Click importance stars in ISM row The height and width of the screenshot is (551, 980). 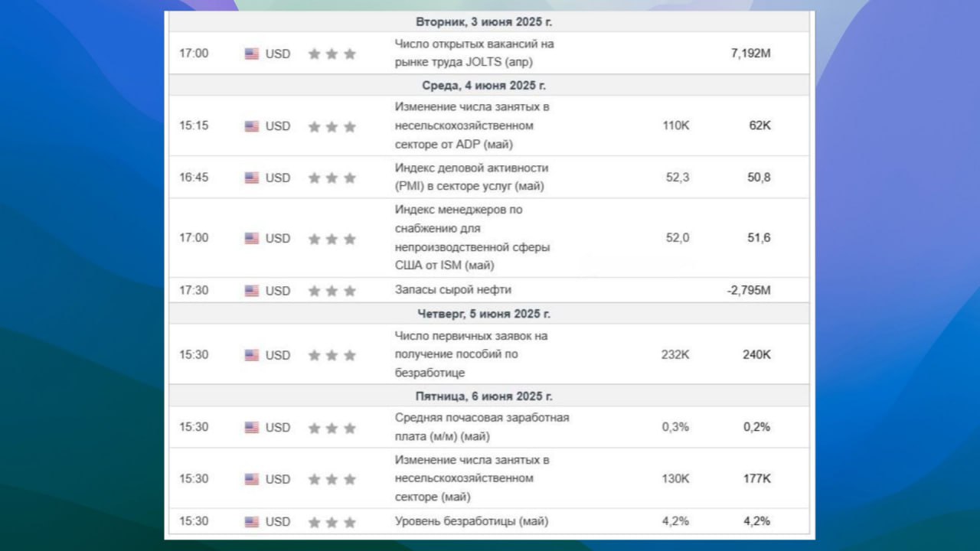(332, 239)
